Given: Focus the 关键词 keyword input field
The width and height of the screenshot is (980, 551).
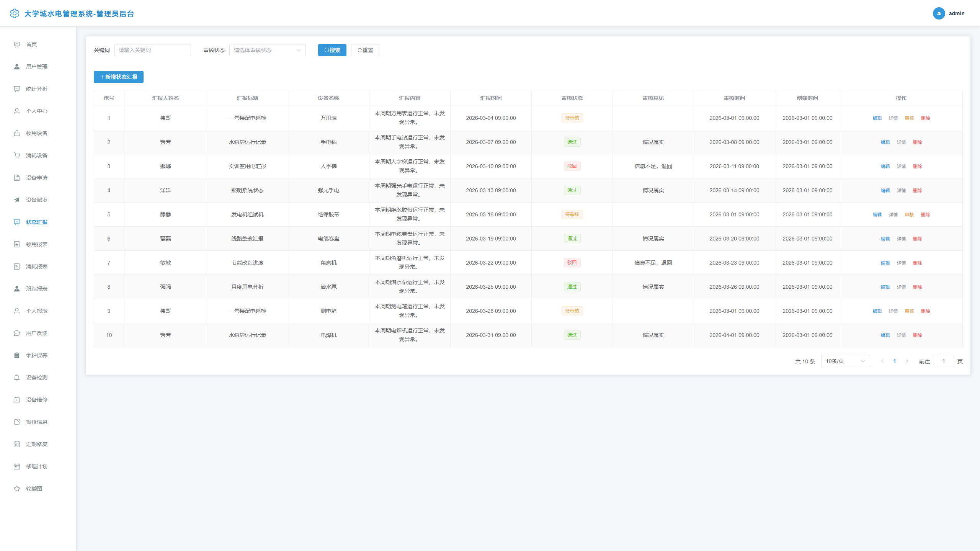Looking at the screenshot, I should click(152, 50).
